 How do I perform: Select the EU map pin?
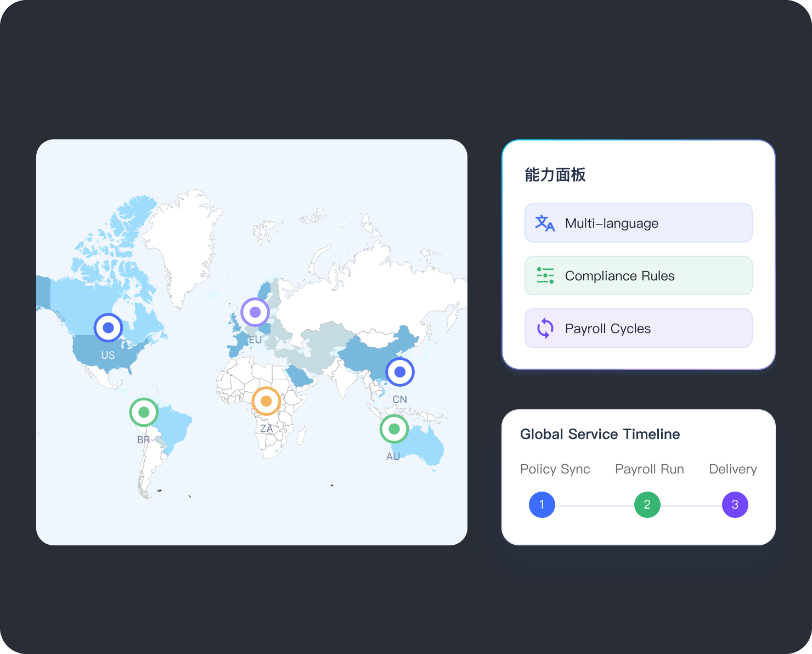coord(255,312)
